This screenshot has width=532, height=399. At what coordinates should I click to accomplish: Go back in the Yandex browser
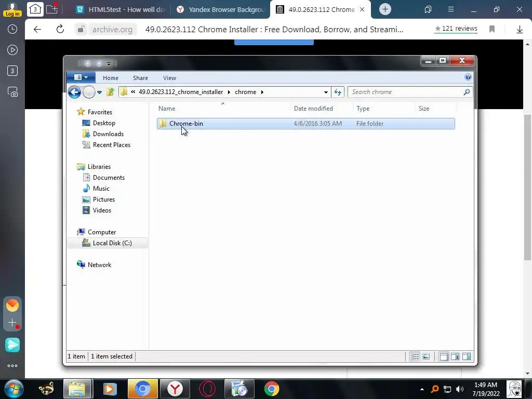click(37, 30)
